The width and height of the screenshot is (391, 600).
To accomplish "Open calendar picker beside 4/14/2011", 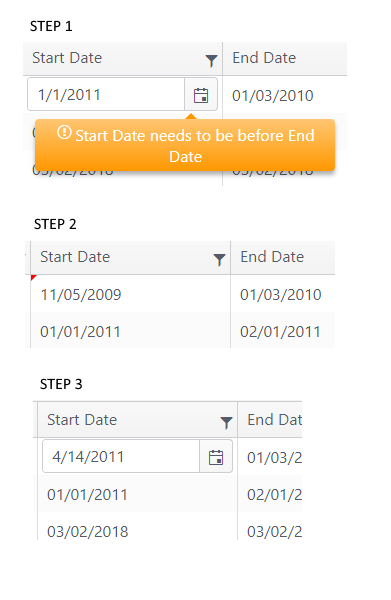I will tap(216, 457).
